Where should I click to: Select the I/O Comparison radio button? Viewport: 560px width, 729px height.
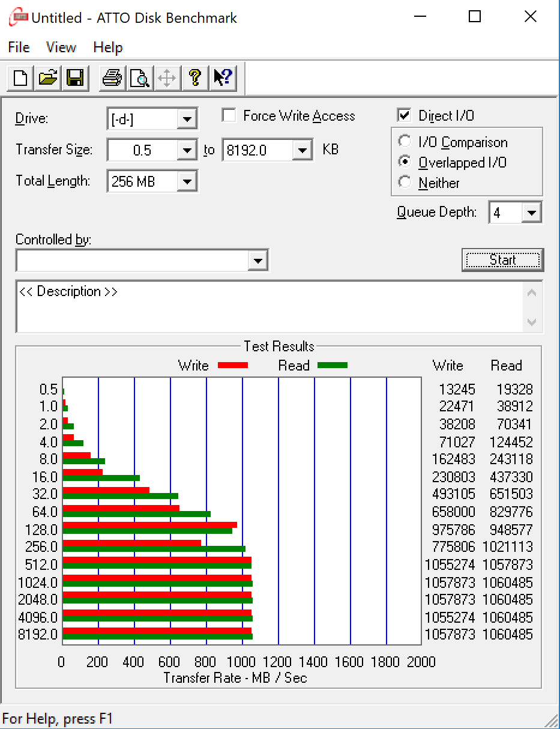tap(405, 142)
